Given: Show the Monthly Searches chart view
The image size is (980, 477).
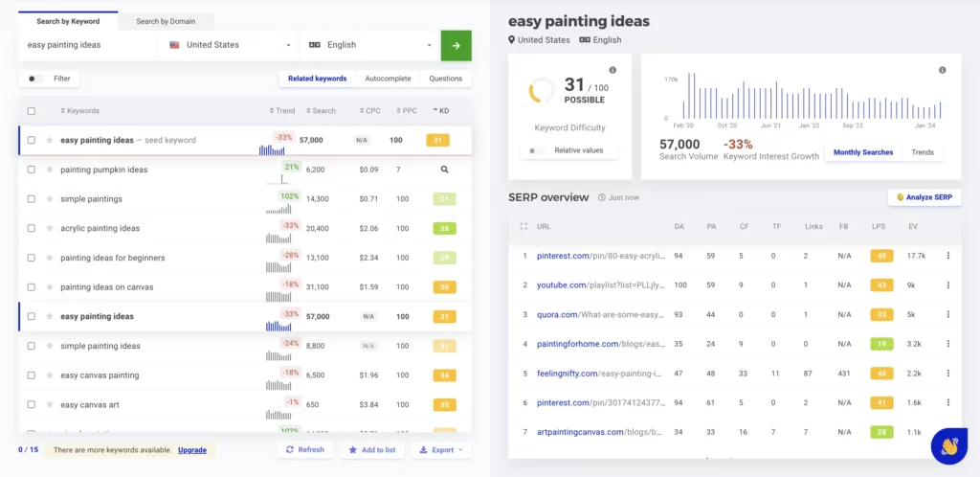Looking at the screenshot, I should click(863, 152).
